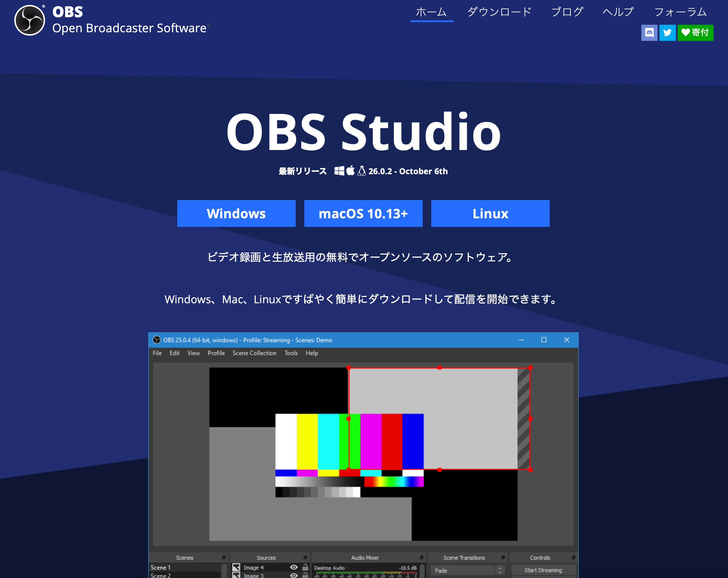The height and width of the screenshot is (578, 728).
Task: Open the Twitter bird icon link
Action: point(667,33)
